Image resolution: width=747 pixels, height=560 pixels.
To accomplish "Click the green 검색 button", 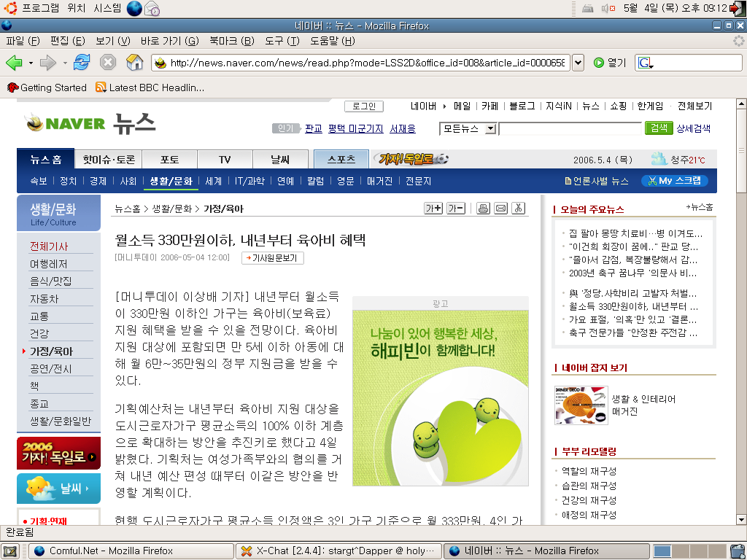I will [x=659, y=128].
